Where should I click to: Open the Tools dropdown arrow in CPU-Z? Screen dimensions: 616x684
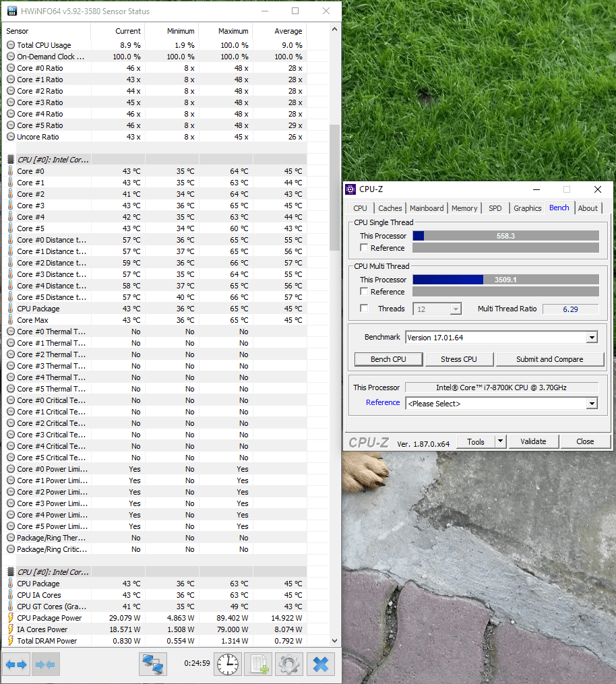coord(500,441)
